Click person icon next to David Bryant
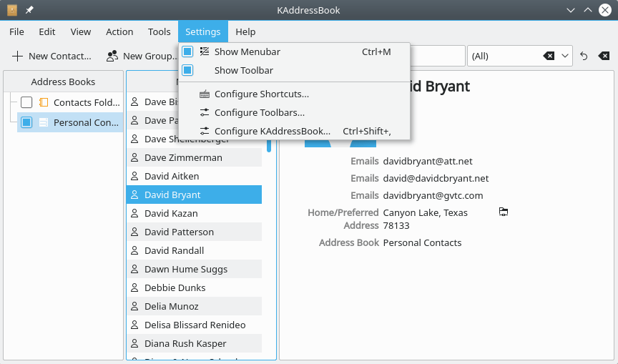Image resolution: width=618 pixels, height=364 pixels. [134, 195]
